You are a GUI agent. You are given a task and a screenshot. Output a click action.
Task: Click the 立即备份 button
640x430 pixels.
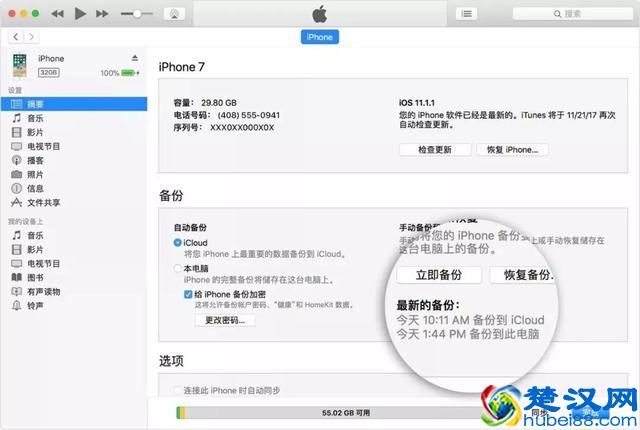pyautogui.click(x=439, y=275)
